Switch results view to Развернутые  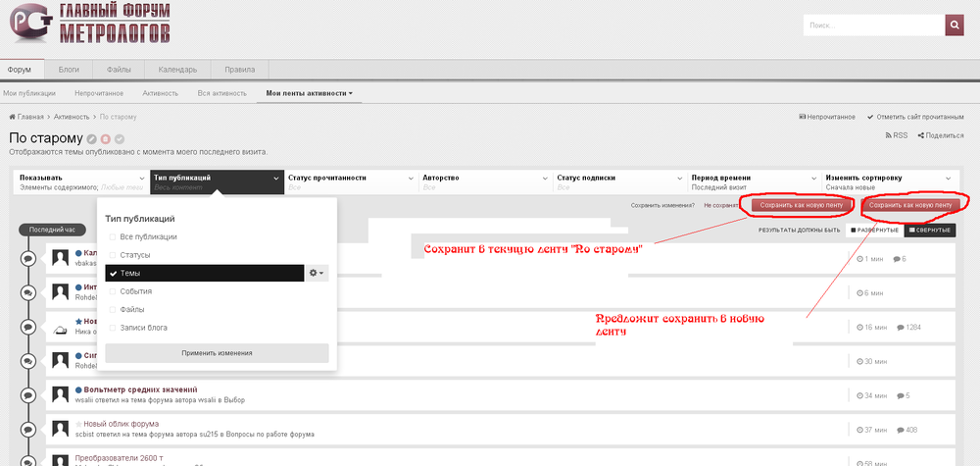(x=874, y=231)
